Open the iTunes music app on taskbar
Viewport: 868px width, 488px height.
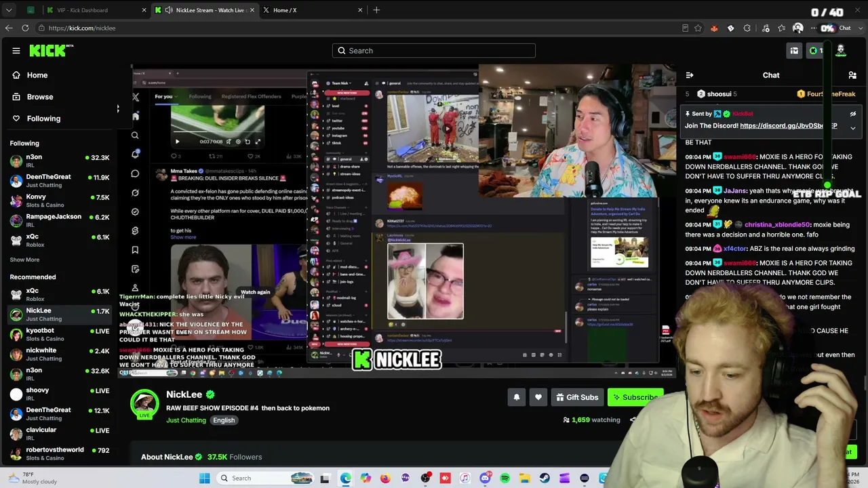465,479
